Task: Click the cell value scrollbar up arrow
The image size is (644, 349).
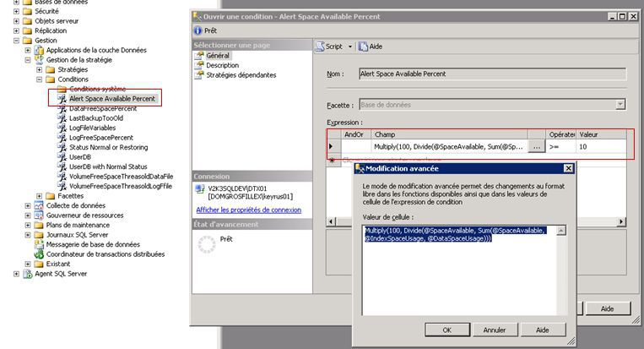Action: (x=561, y=230)
